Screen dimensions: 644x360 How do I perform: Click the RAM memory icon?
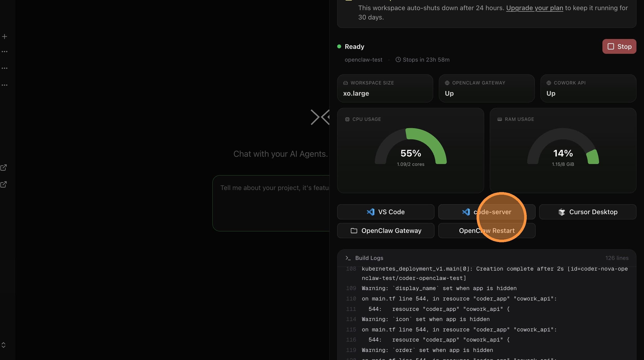point(499,119)
